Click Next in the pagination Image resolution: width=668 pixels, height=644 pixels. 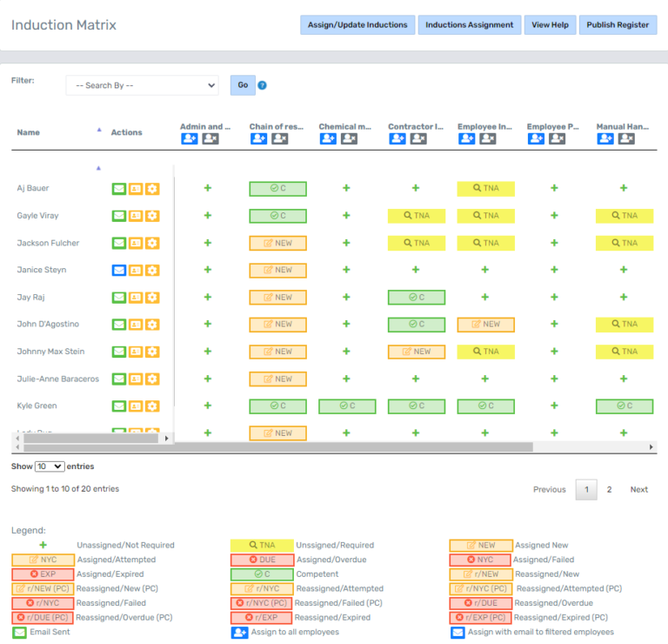click(638, 489)
